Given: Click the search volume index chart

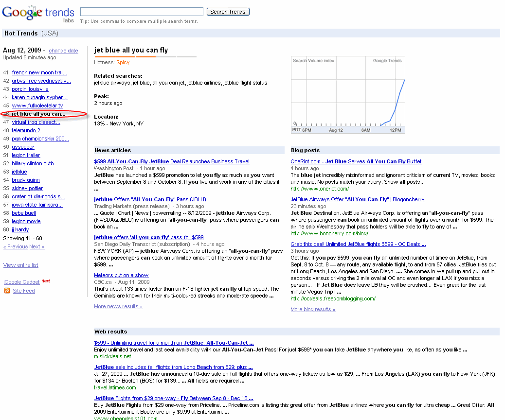Looking at the screenshot, I should 348,95.
